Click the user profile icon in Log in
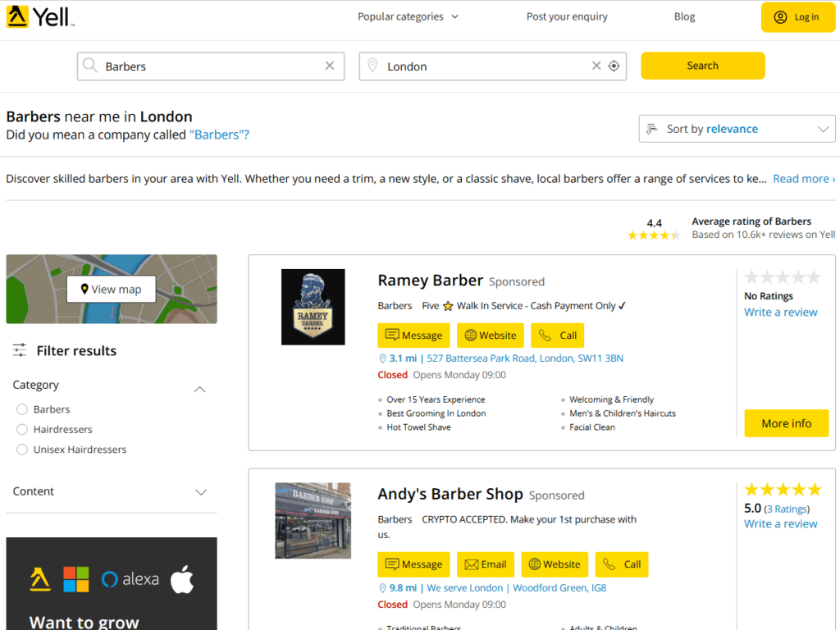The image size is (840, 630). tap(781, 17)
